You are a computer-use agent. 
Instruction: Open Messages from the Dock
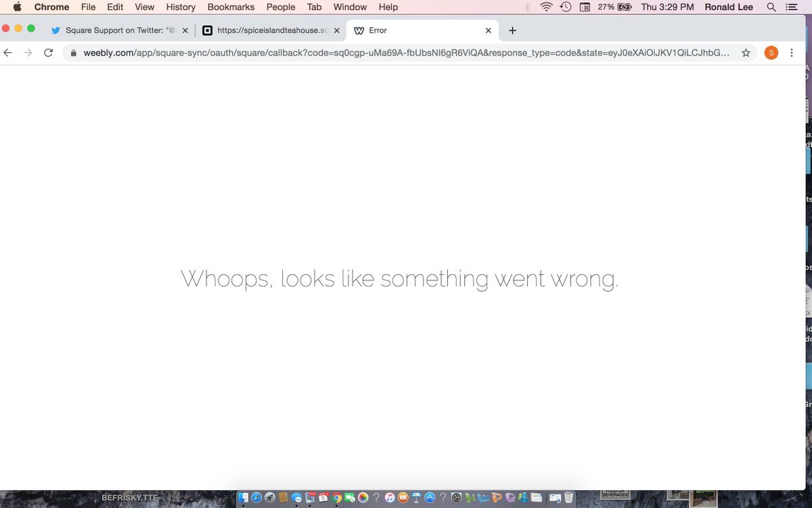pos(296,498)
